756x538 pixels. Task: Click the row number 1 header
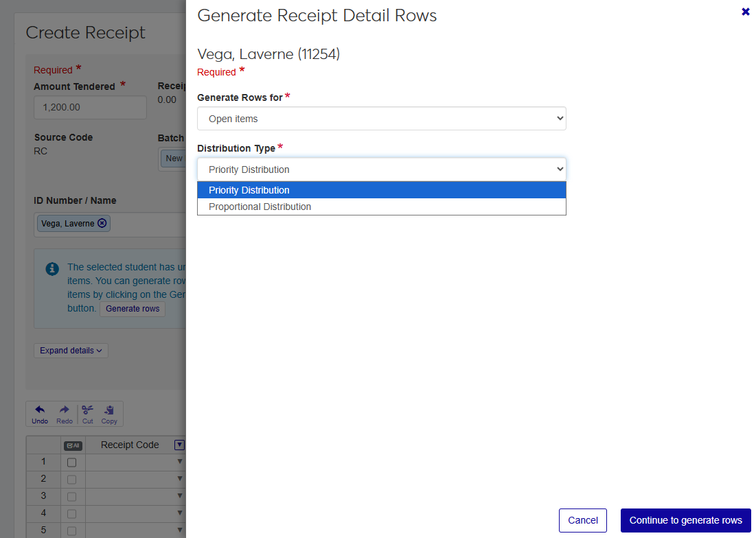point(43,462)
